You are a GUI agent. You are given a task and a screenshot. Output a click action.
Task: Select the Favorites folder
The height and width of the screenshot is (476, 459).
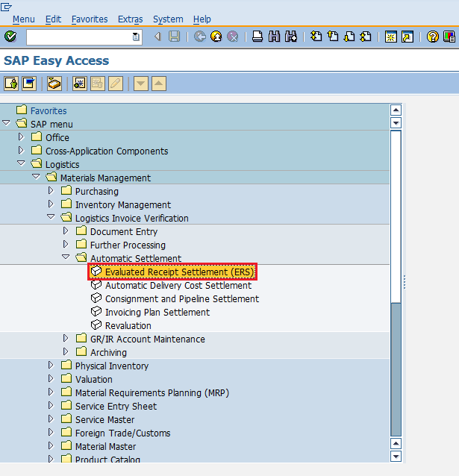point(49,111)
